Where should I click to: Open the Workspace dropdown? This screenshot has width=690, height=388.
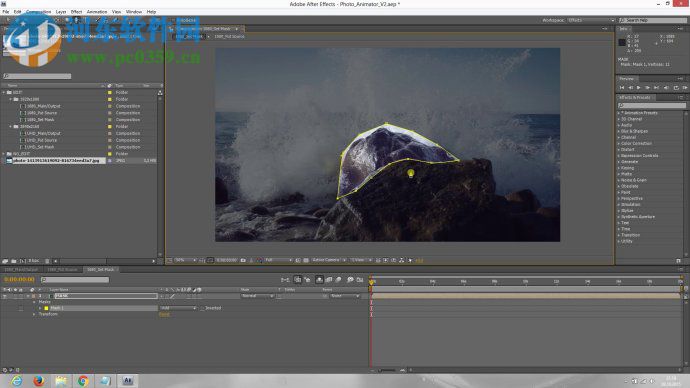point(591,20)
